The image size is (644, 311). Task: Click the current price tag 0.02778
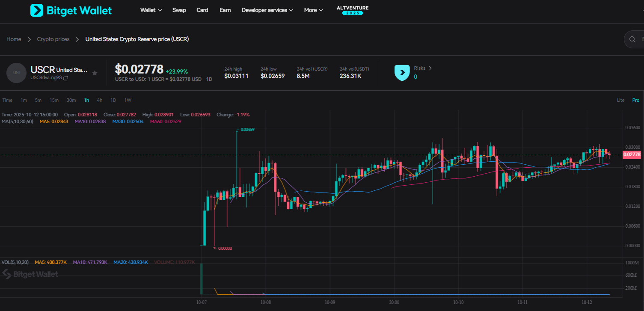tap(632, 154)
